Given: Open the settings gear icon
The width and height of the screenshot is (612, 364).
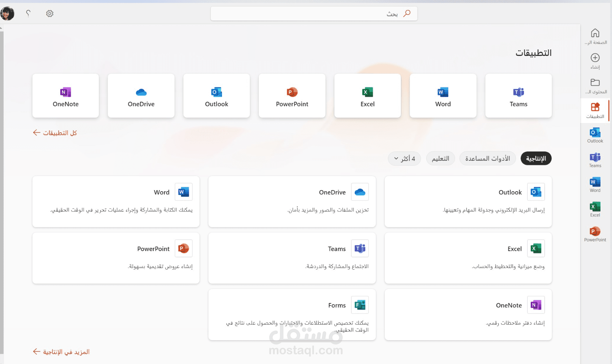Looking at the screenshot, I should click(50, 13).
